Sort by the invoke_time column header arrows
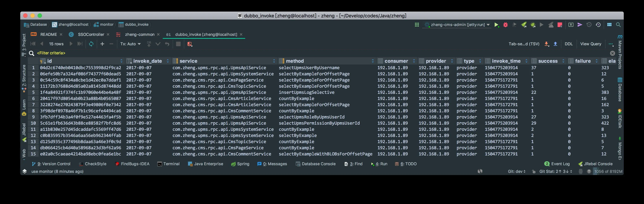Viewport: 644px width, 204px height. click(526, 61)
